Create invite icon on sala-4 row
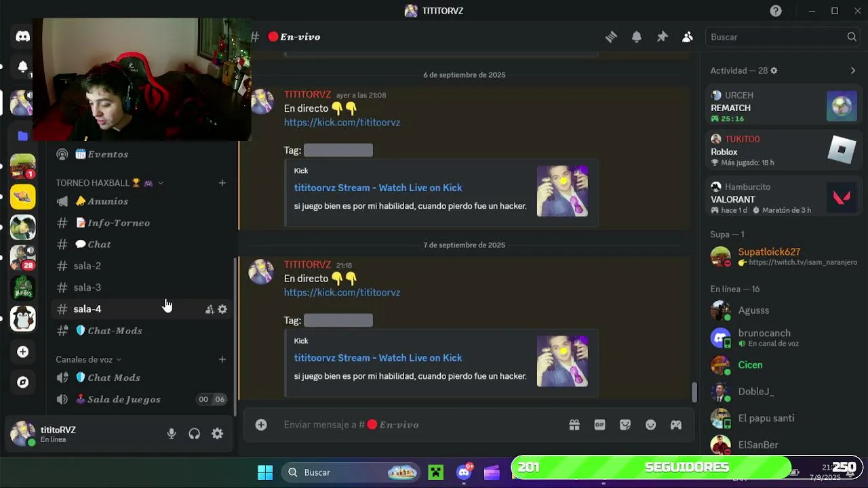 (x=210, y=309)
